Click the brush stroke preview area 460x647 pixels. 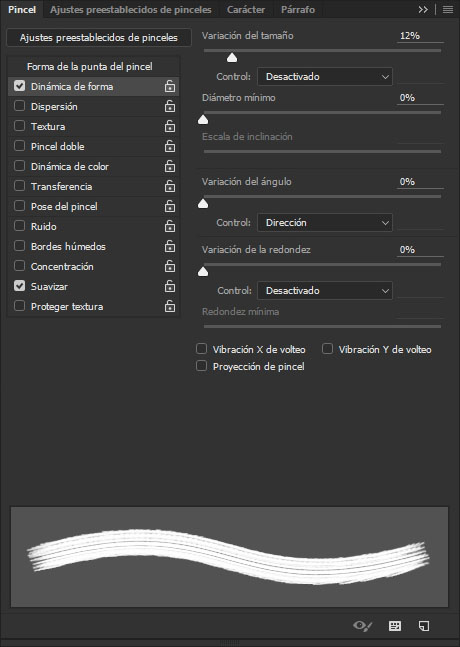(x=229, y=557)
